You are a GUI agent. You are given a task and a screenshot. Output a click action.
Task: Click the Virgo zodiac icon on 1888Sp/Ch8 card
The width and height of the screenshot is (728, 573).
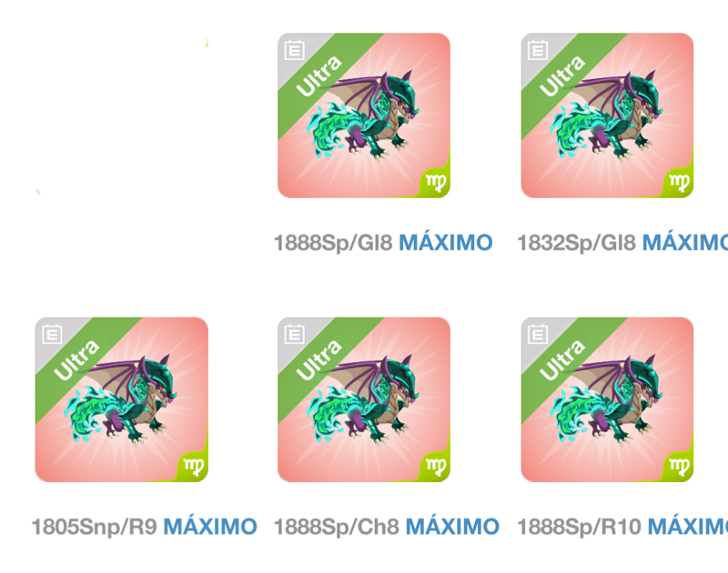pyautogui.click(x=436, y=467)
